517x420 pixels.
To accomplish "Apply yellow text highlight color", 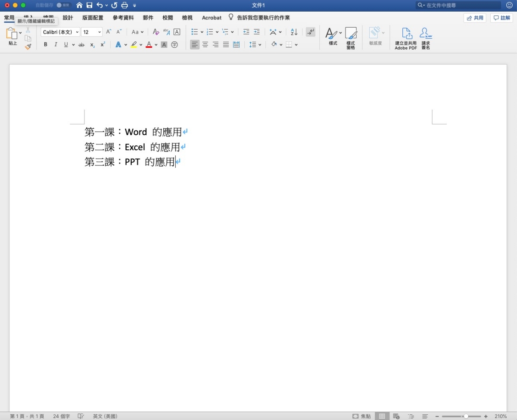I will tap(134, 45).
